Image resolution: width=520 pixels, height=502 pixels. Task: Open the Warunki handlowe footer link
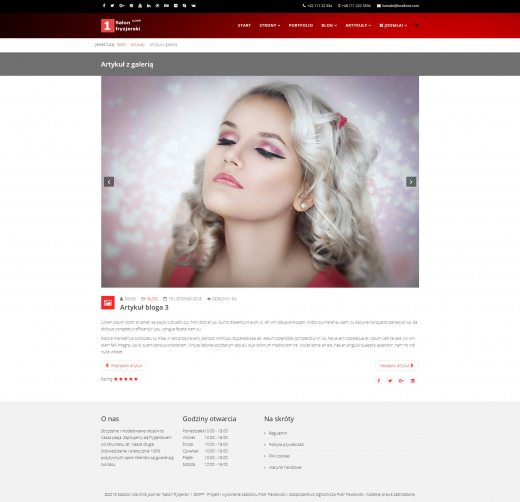point(285,467)
